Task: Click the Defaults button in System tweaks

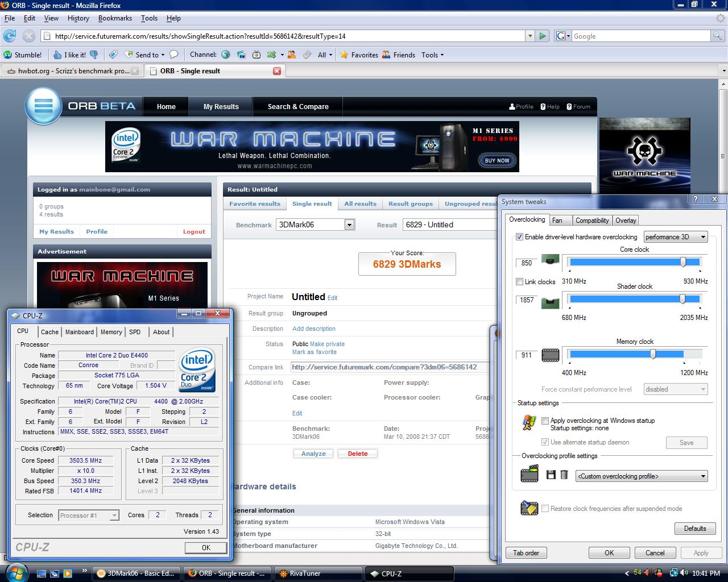Action: coord(695,529)
